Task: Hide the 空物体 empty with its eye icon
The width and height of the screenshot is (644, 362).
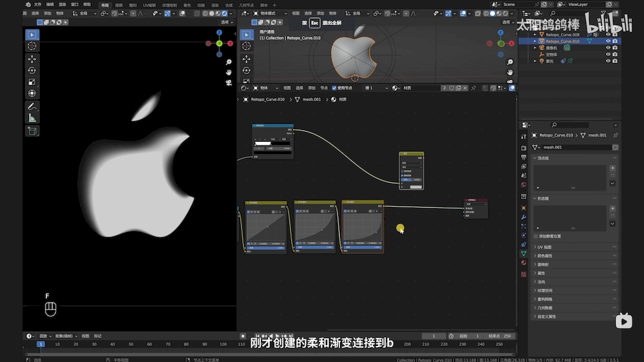Action: point(609,54)
